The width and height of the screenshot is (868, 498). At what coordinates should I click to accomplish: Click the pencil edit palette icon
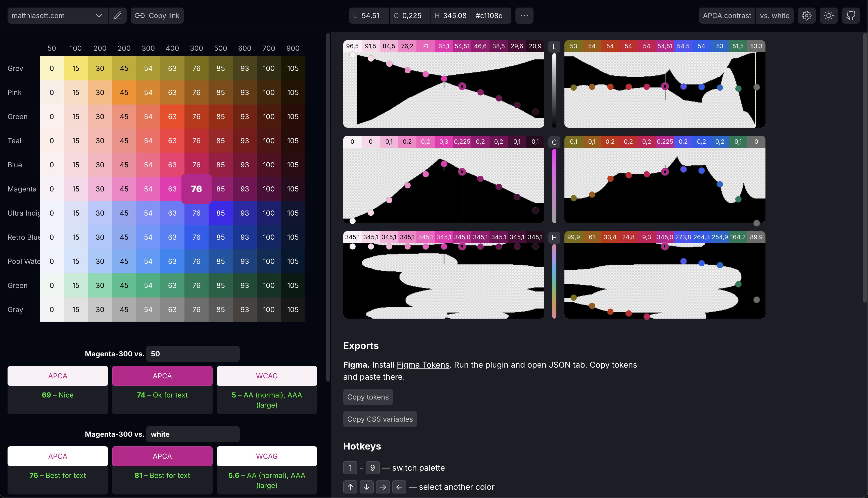pyautogui.click(x=117, y=16)
